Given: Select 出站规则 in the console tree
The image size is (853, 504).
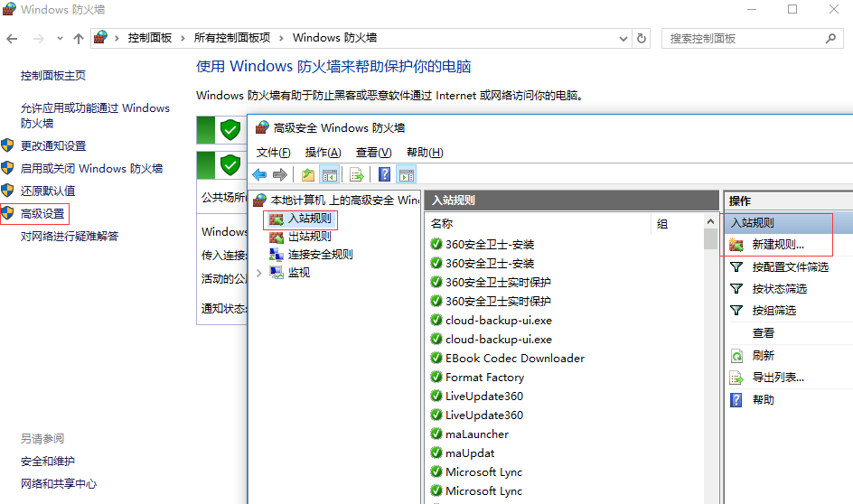Looking at the screenshot, I should (309, 237).
